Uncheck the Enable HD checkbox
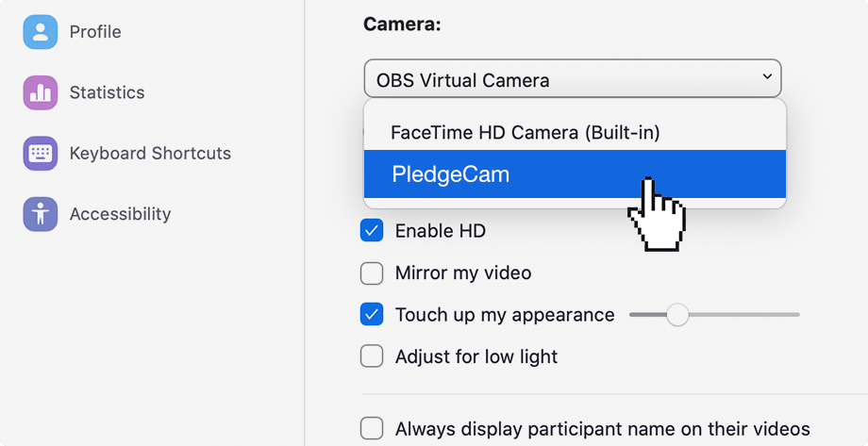Viewport: 868px width, 446px height. point(372,231)
